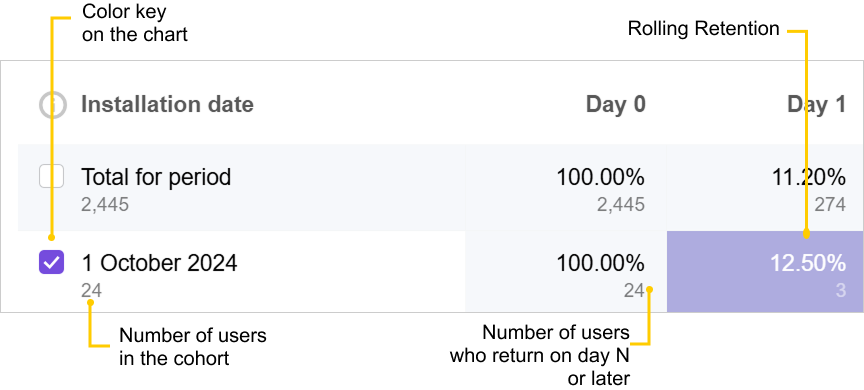This screenshot has width=864, height=390.
Task: Click the 24 count in Day 0 column
Action: click(x=634, y=290)
